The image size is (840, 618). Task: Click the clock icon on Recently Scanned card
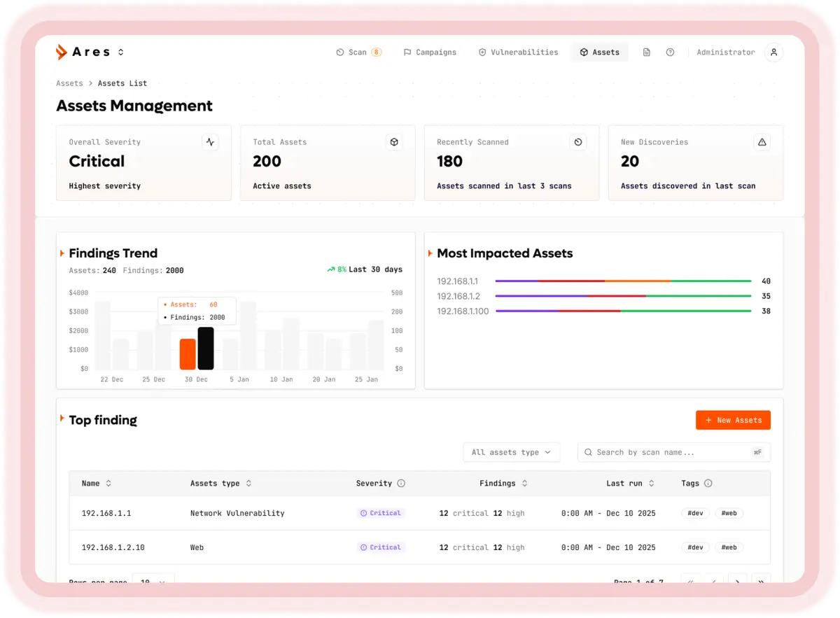tap(578, 141)
